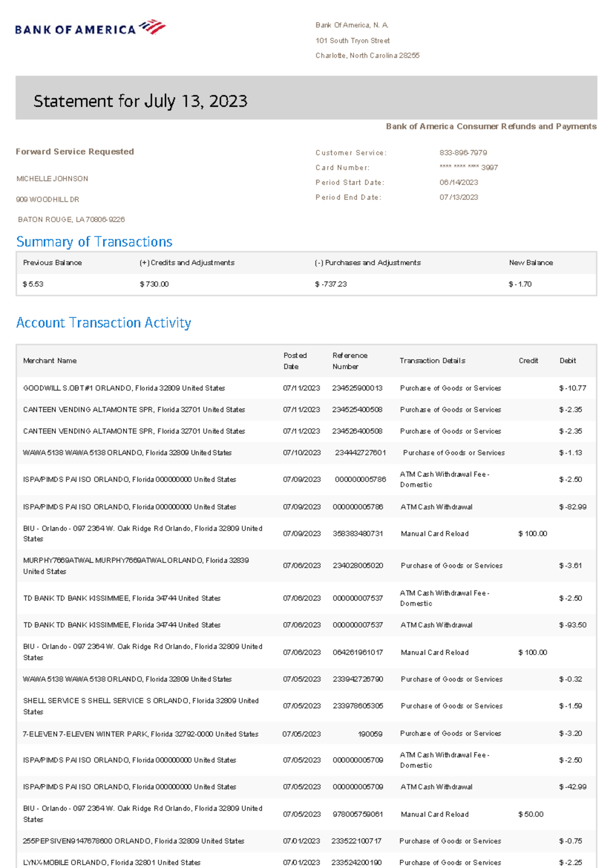Select reference number 234525400508
Image resolution: width=613 pixels, height=868 pixels.
click(357, 410)
